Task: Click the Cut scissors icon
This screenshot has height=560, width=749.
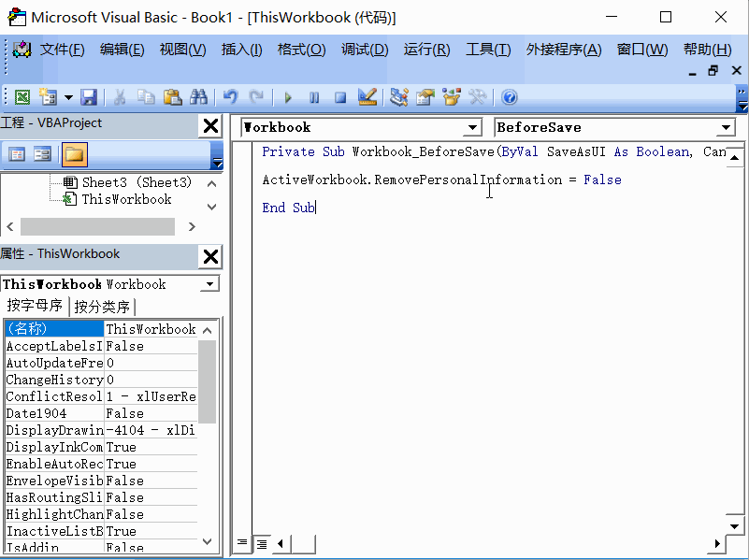Action: (120, 97)
